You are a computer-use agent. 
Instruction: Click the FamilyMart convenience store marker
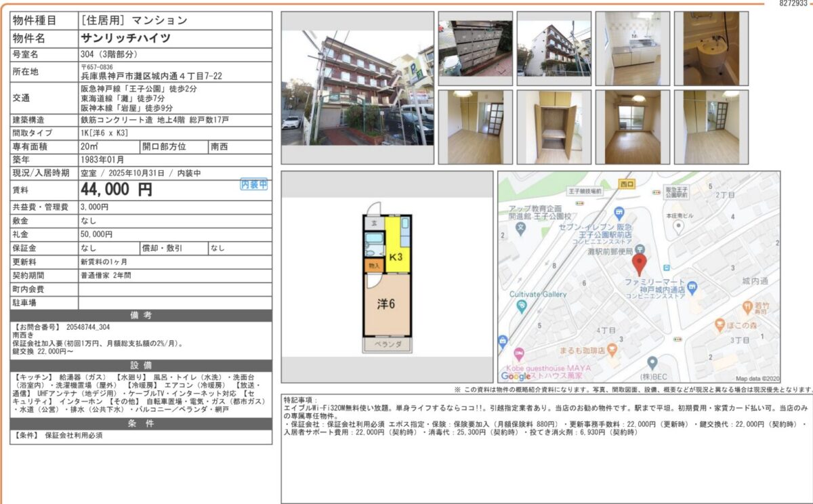691,287
